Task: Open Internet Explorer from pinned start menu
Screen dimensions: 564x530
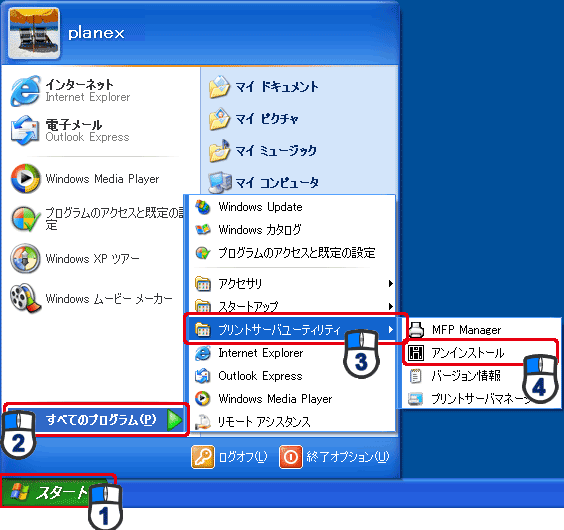Action: pyautogui.click(x=25, y=91)
